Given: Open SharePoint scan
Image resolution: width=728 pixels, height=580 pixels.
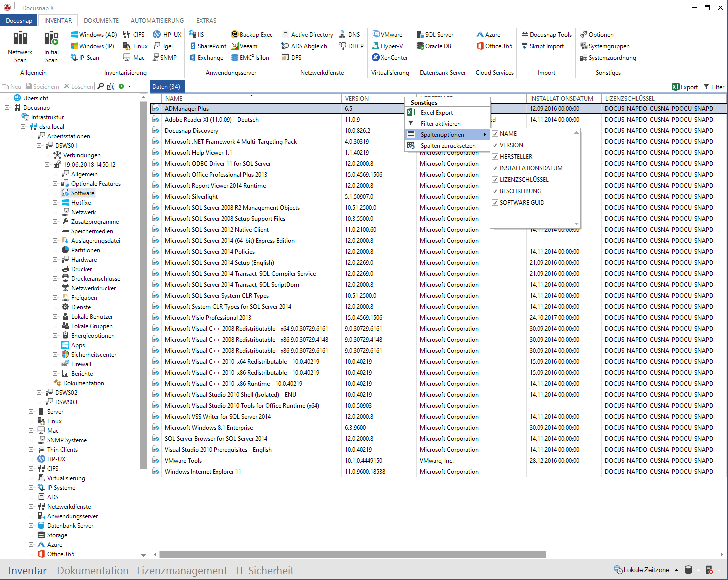Looking at the screenshot, I should tap(208, 46).
